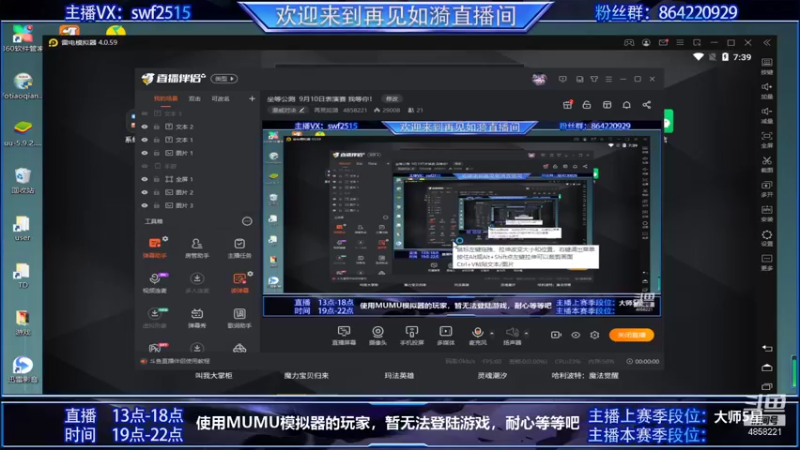The width and height of the screenshot is (800, 450).
Task: Click the add scene plus icon
Action: pyautogui.click(x=252, y=98)
